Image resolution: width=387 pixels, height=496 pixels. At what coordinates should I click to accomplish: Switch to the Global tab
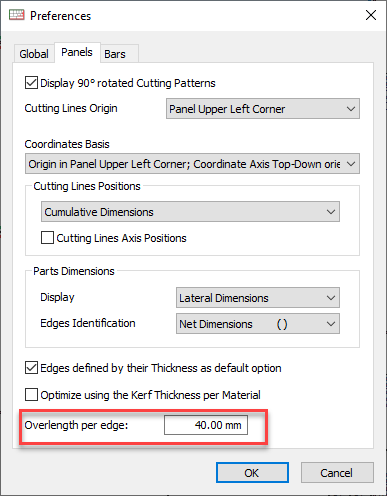coord(34,54)
